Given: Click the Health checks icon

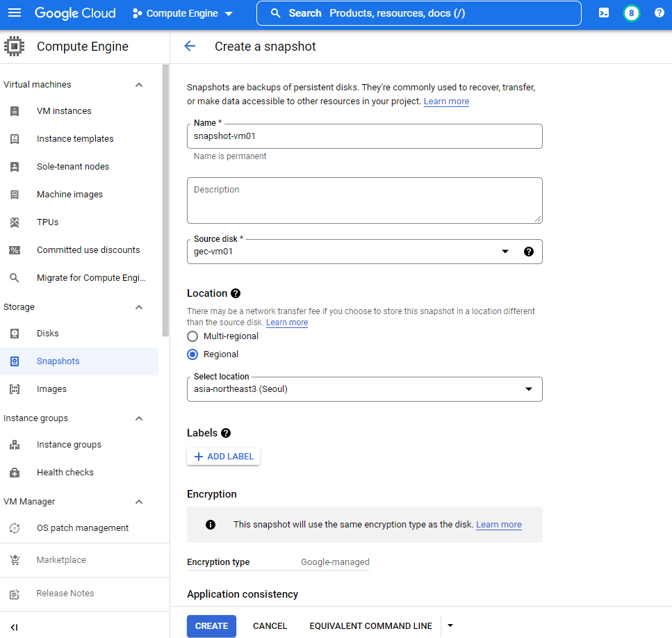Looking at the screenshot, I should (15, 473).
